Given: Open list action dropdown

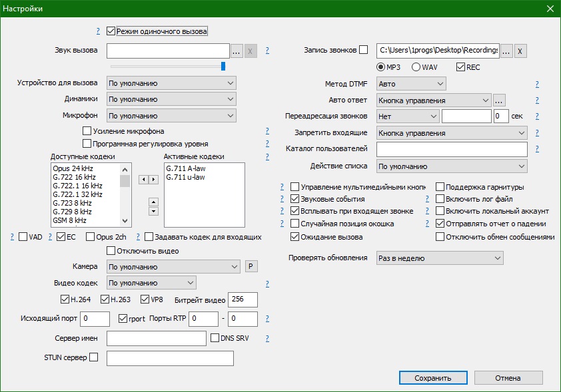Looking at the screenshot, I should click(452, 166).
